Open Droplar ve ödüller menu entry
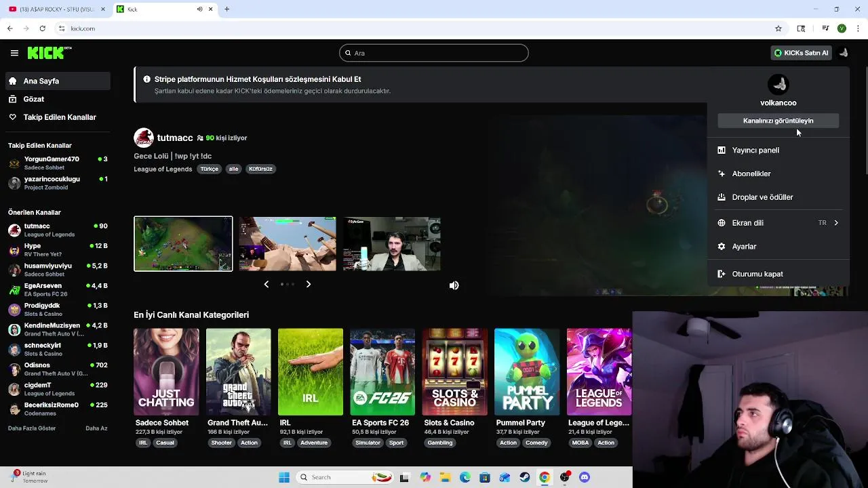Image resolution: width=868 pixels, height=488 pixels. point(778,197)
